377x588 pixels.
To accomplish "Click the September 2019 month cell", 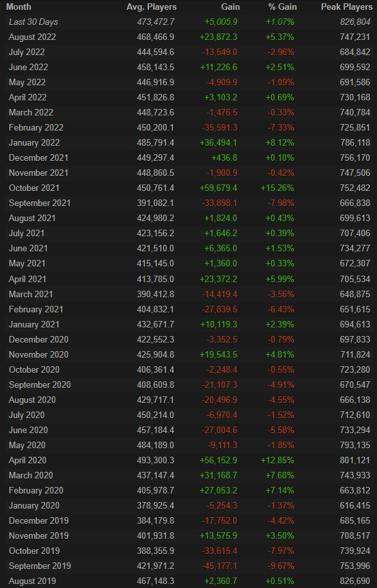I will coord(40,566).
